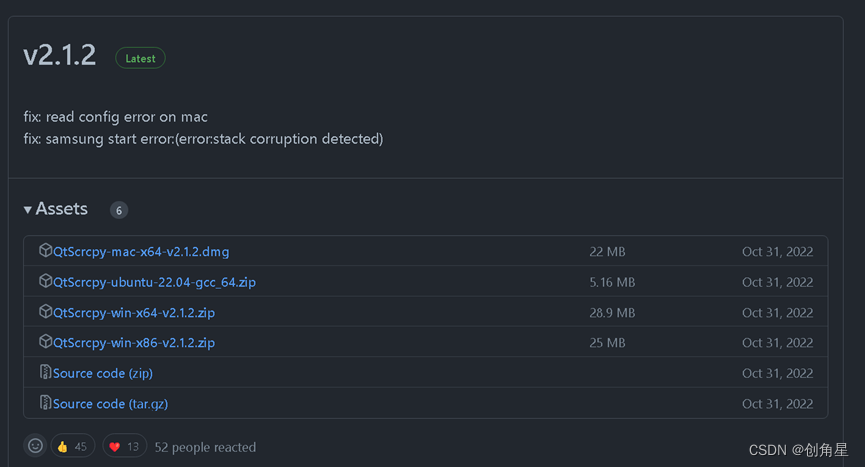Toggle the thumbs up reaction (45)

[72, 446]
